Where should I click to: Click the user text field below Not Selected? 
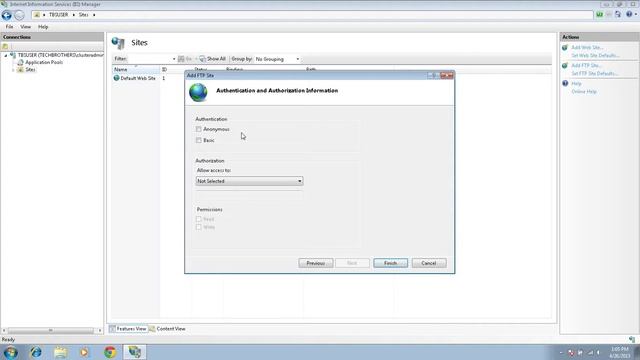[249, 195]
